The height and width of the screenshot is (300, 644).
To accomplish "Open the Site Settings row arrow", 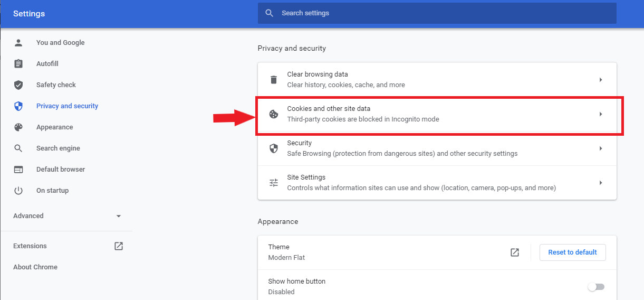I will (601, 183).
